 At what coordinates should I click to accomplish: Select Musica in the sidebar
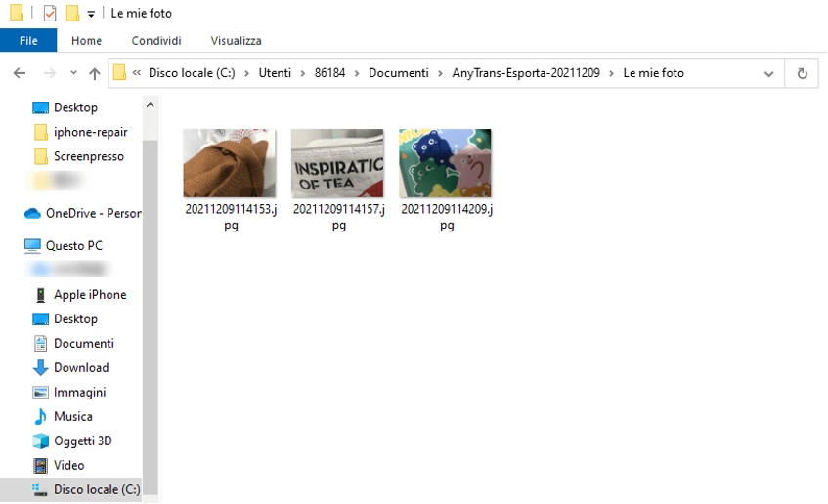click(x=72, y=416)
